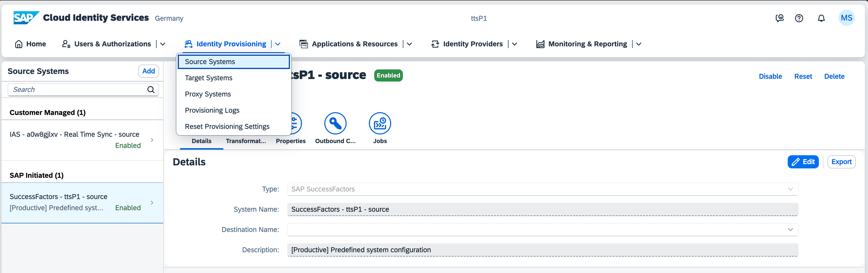The height and width of the screenshot is (273, 868).
Task: Focus the Source Systems search field
Action: [x=78, y=90]
